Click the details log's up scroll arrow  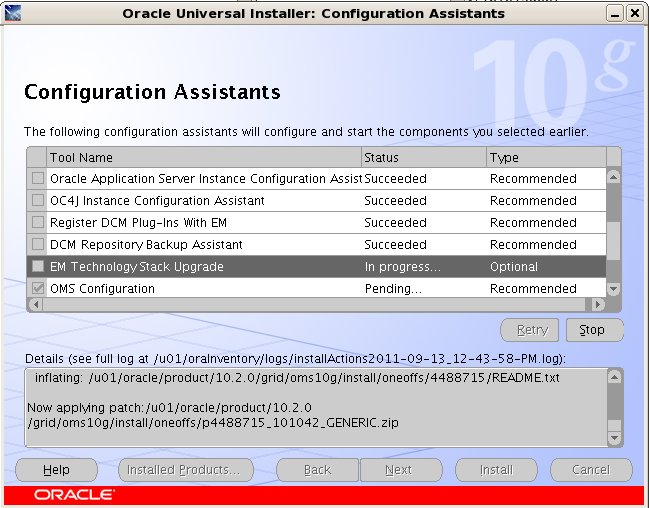[x=615, y=377]
